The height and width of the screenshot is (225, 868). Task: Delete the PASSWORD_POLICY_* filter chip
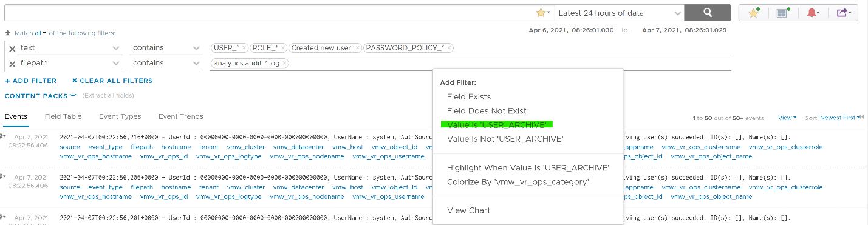coord(449,48)
